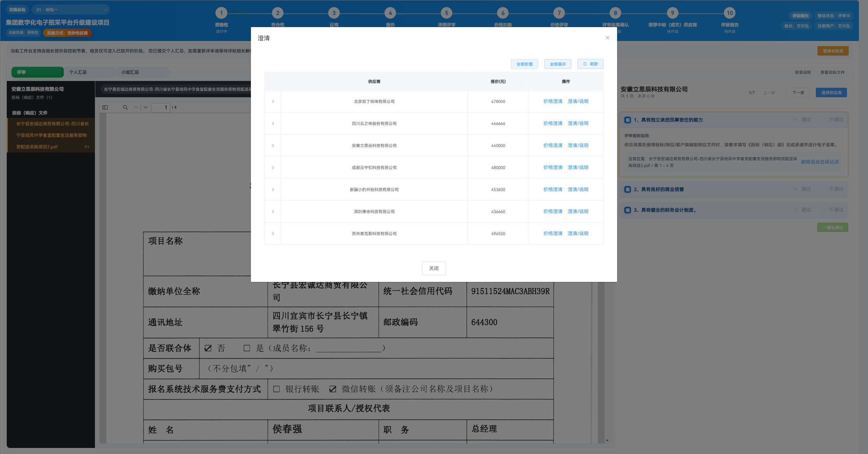Open 价格澄清 for 北京知了明珠有限公司
Image resolution: width=868 pixels, height=454 pixels.
coord(553,101)
